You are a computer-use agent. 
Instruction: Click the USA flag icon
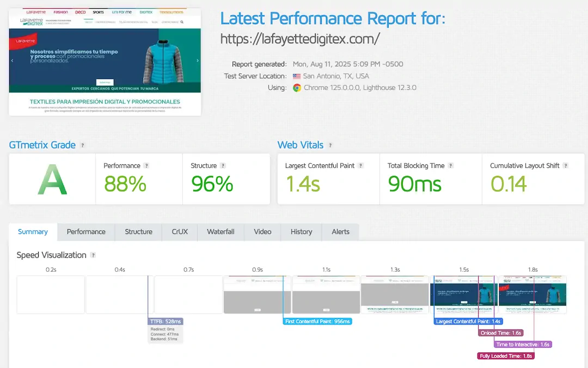pyautogui.click(x=297, y=76)
